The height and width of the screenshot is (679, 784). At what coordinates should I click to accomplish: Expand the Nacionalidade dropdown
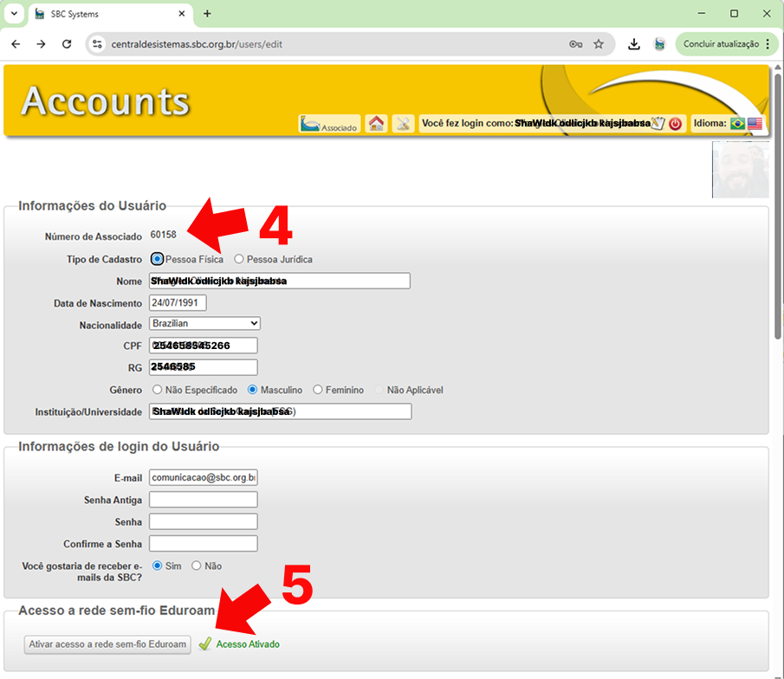204,323
